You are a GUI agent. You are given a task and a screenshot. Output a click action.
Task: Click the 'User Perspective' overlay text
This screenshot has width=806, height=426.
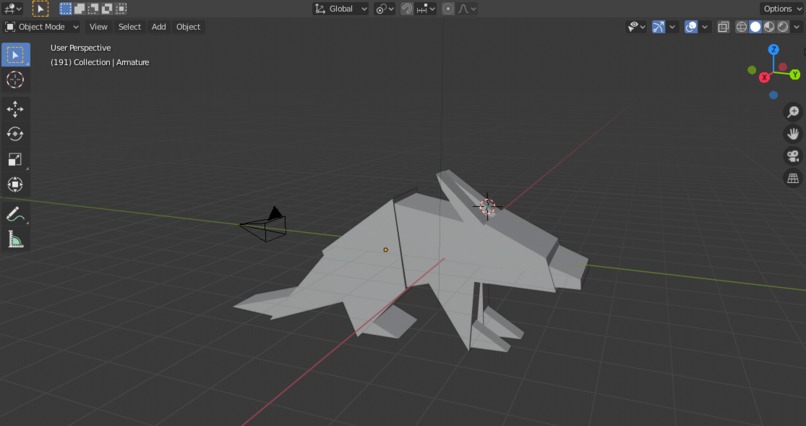coord(81,48)
